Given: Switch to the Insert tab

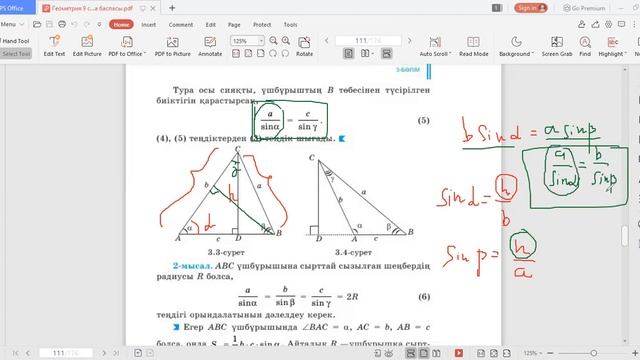Looking at the screenshot, I should click(x=149, y=24).
